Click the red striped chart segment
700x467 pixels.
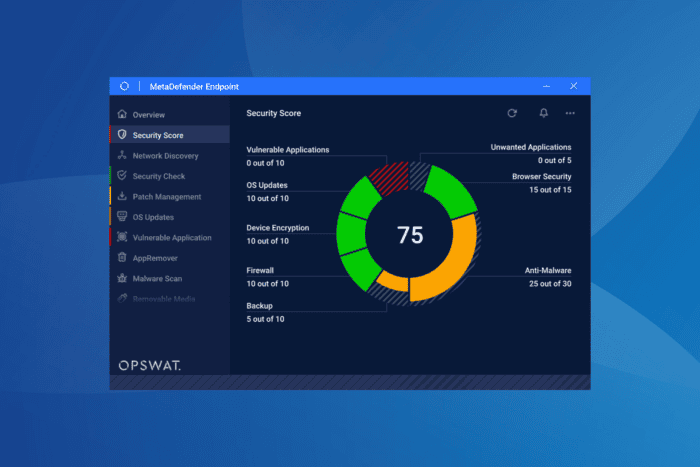[x=392, y=177]
